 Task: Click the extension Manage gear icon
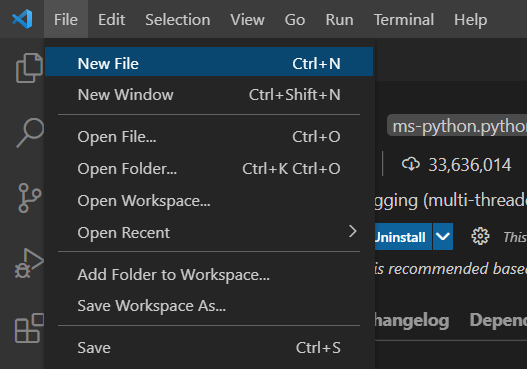click(x=480, y=236)
